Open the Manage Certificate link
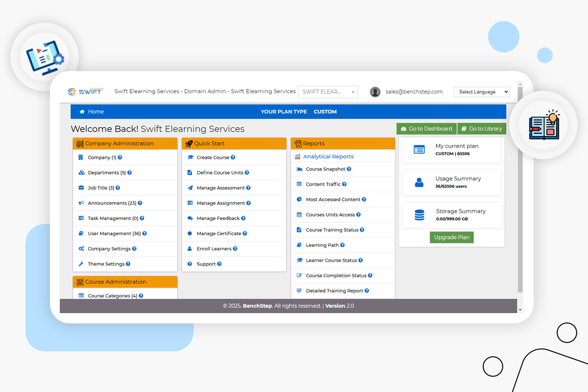 pyautogui.click(x=219, y=234)
